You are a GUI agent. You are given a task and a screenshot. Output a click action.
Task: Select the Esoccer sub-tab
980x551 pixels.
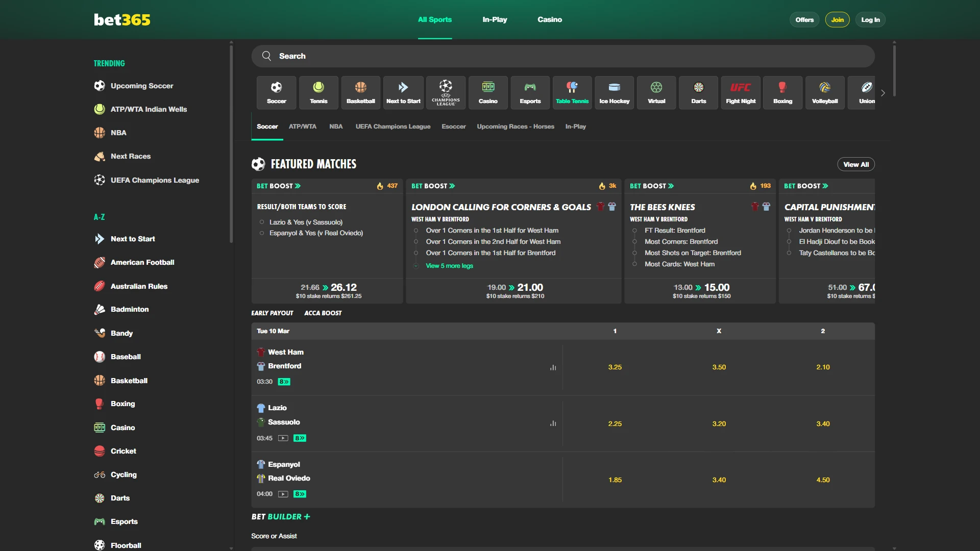coord(454,127)
